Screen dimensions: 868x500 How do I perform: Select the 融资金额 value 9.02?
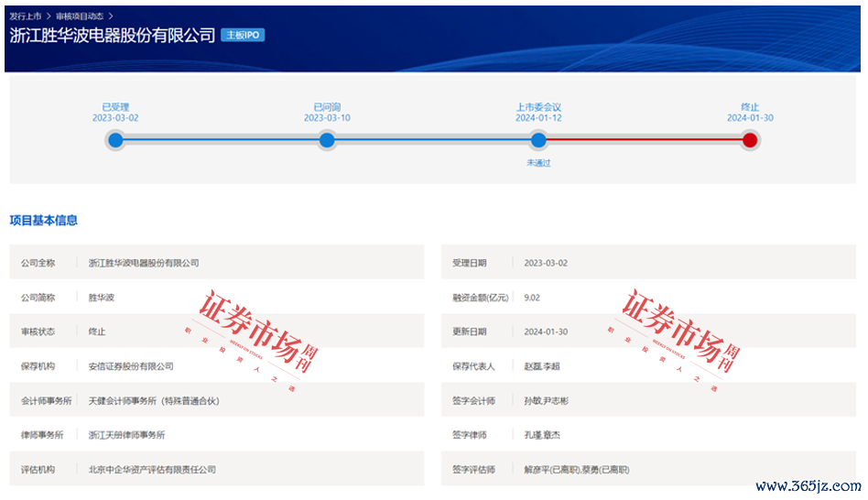[x=532, y=298]
